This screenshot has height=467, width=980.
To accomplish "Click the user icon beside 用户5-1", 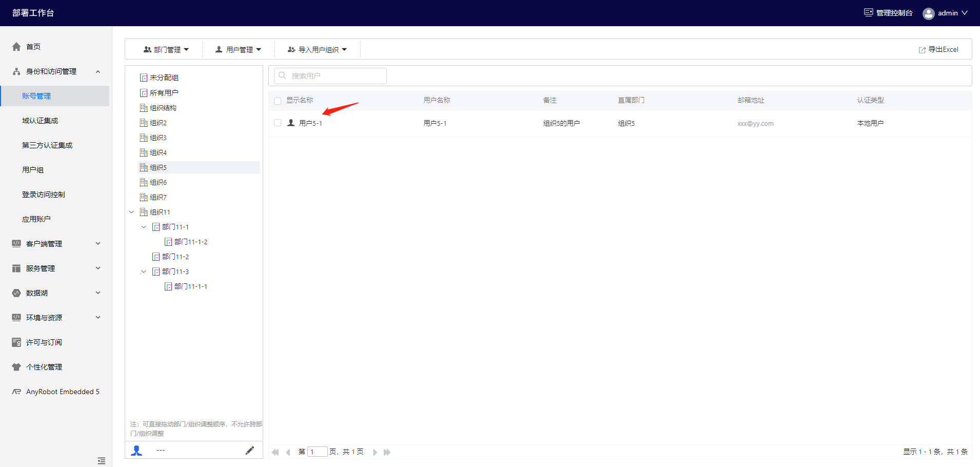I will coord(291,123).
